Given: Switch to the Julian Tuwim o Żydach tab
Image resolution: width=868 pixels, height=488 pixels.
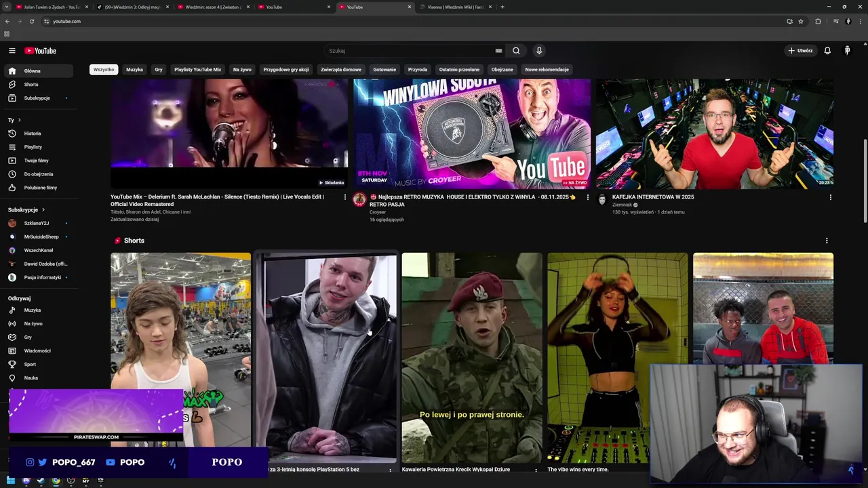Looking at the screenshot, I should pyautogui.click(x=51, y=7).
